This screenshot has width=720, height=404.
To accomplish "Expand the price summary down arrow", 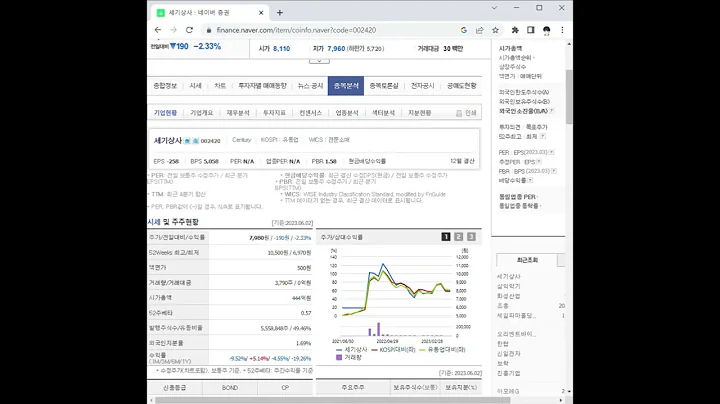I will pyautogui.click(x=319, y=61).
